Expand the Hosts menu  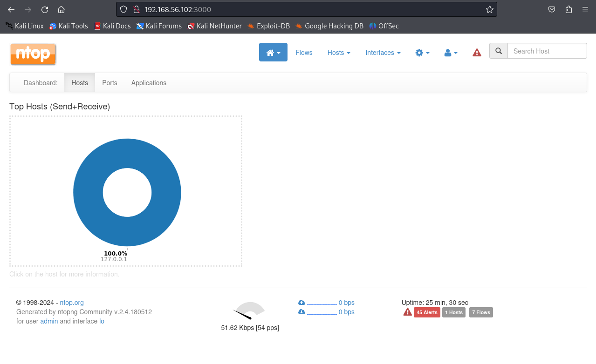339,53
